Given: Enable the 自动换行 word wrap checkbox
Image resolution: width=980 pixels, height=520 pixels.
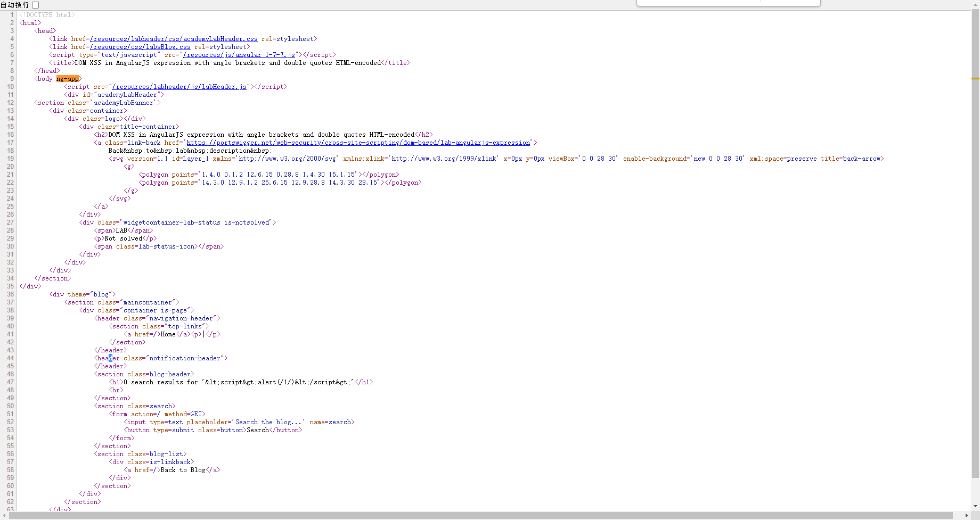Looking at the screenshot, I should click(35, 4).
